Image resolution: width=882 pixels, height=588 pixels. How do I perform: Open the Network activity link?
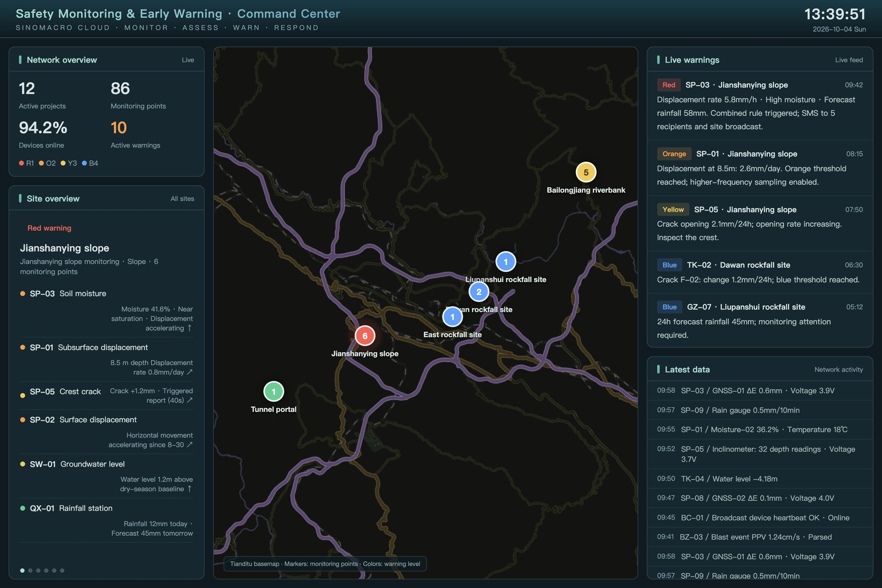[x=839, y=369]
